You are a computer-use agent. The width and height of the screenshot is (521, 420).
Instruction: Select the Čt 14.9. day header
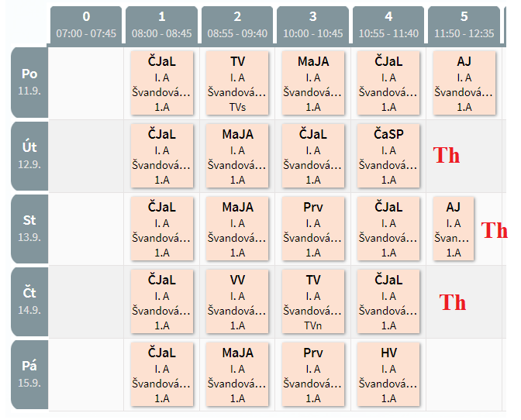point(29,300)
